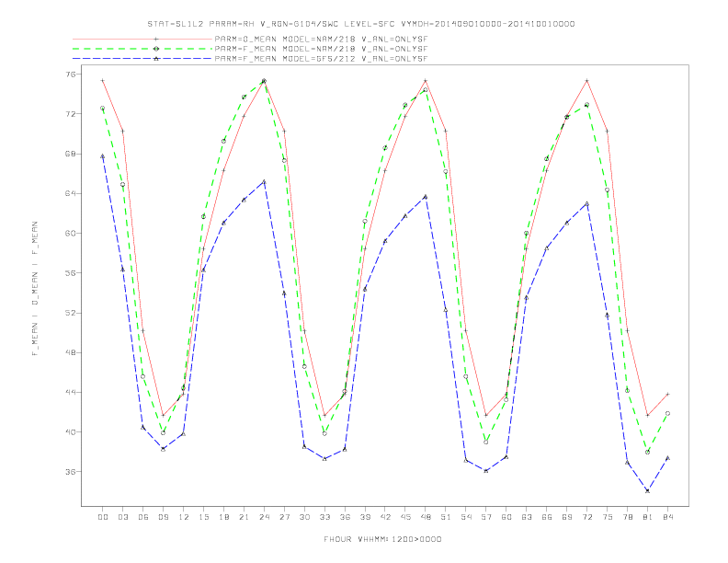Click y-axis tick label 56
The image size is (728, 563).
pyautogui.click(x=72, y=273)
